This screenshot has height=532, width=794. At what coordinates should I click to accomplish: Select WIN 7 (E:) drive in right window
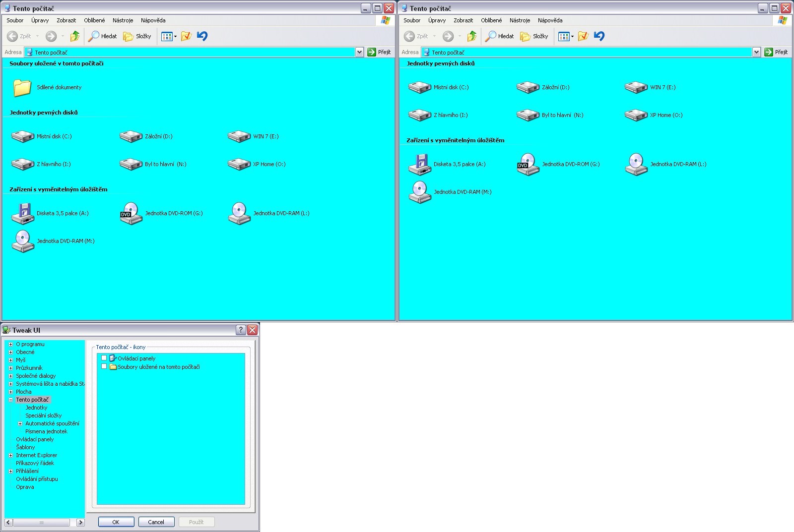click(636, 88)
